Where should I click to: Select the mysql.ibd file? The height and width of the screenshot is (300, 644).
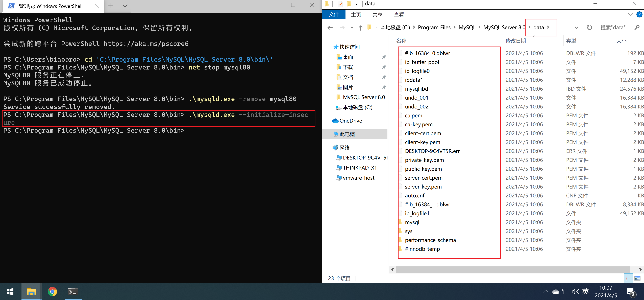tap(416, 89)
